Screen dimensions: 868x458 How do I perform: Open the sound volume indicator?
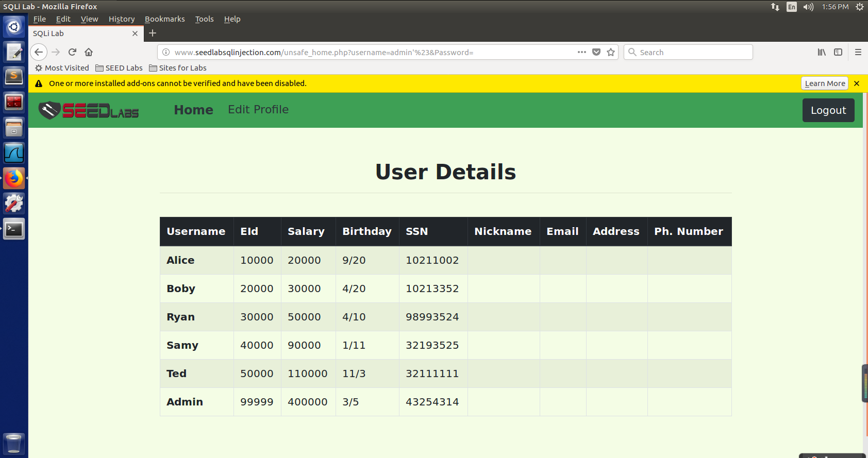pyautogui.click(x=808, y=7)
